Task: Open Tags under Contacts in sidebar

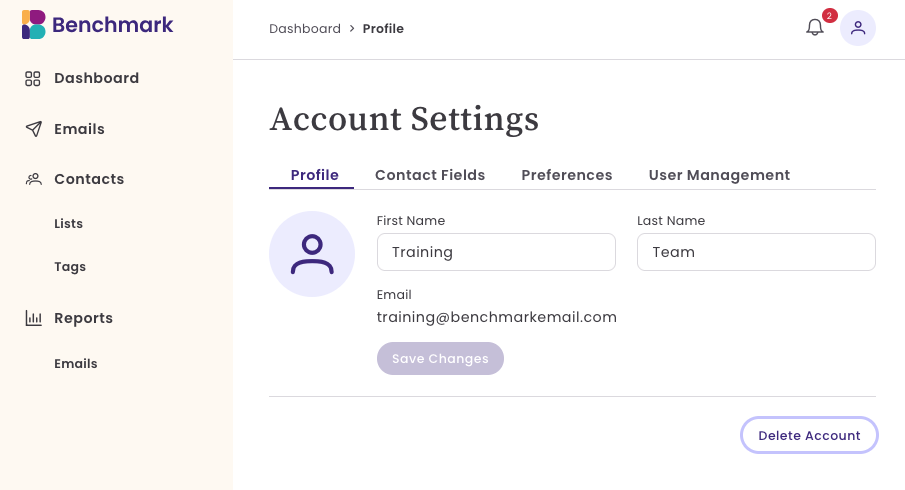Action: click(x=70, y=267)
